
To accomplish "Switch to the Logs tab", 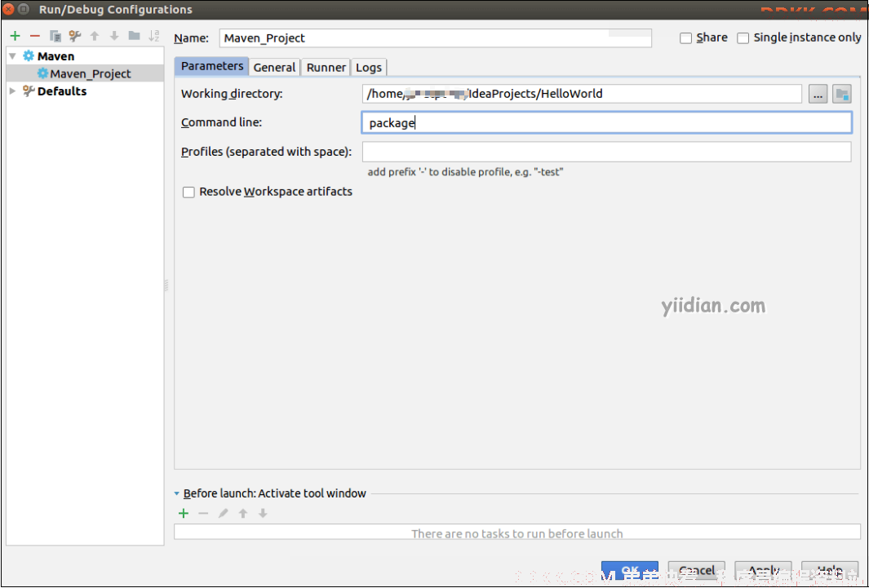I will [369, 67].
